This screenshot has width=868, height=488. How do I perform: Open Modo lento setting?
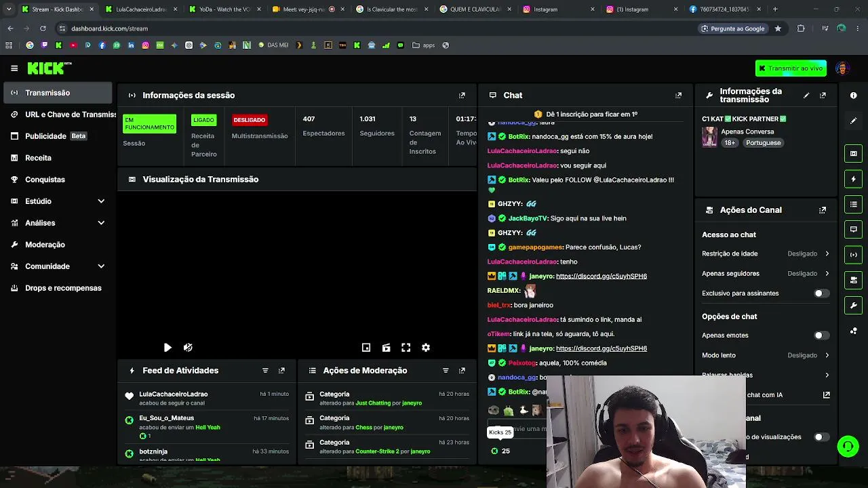pos(766,355)
